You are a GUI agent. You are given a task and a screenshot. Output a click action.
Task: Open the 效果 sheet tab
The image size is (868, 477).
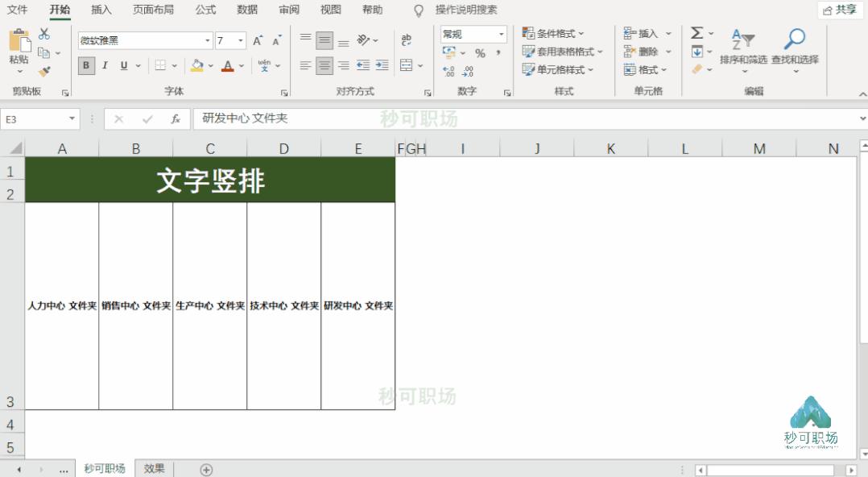click(153, 467)
